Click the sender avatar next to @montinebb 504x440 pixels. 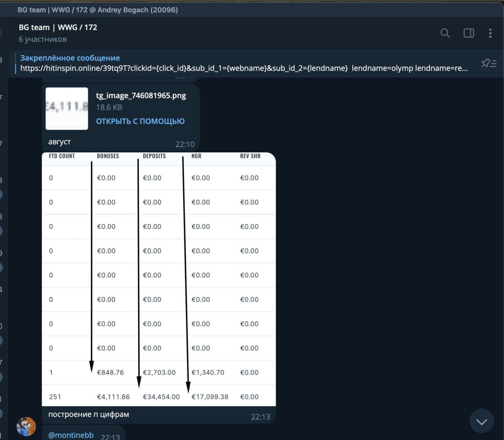[x=26, y=427]
